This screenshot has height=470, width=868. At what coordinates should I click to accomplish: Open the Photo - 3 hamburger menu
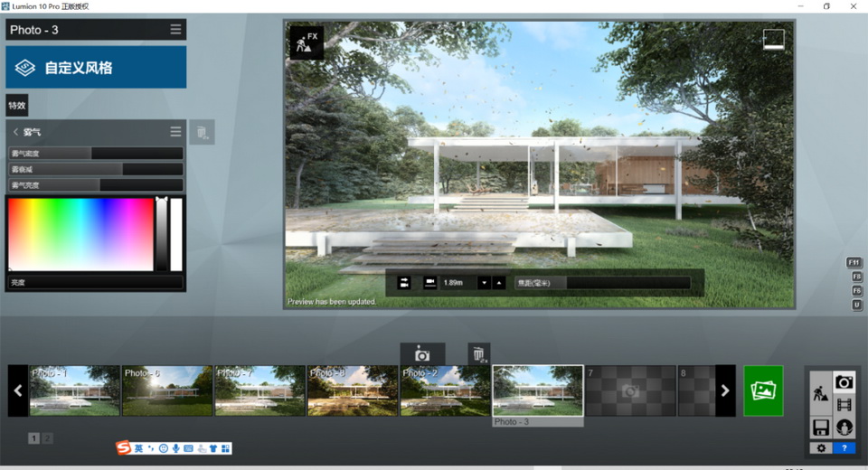click(x=175, y=30)
